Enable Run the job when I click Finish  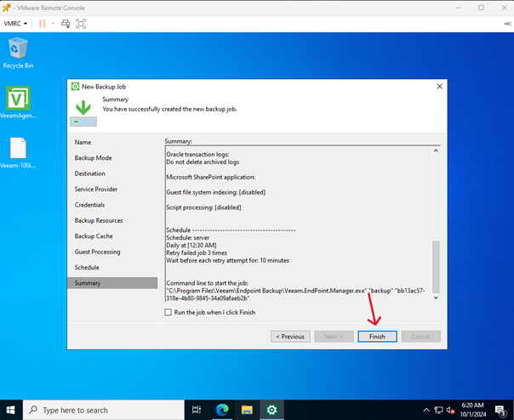pos(168,312)
